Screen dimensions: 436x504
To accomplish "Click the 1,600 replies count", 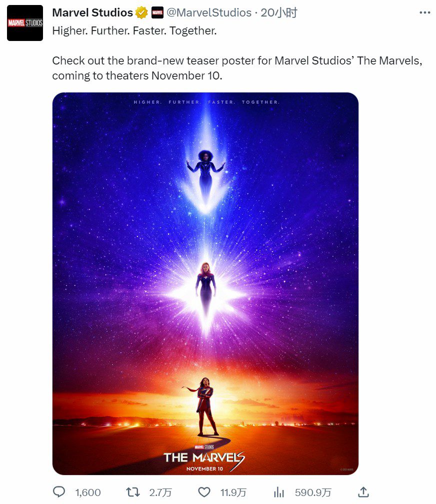I will (x=88, y=492).
